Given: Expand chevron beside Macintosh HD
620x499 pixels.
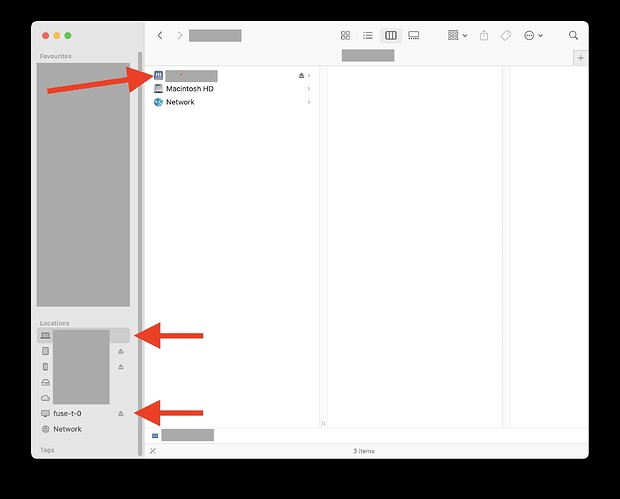Looking at the screenshot, I should 309,89.
